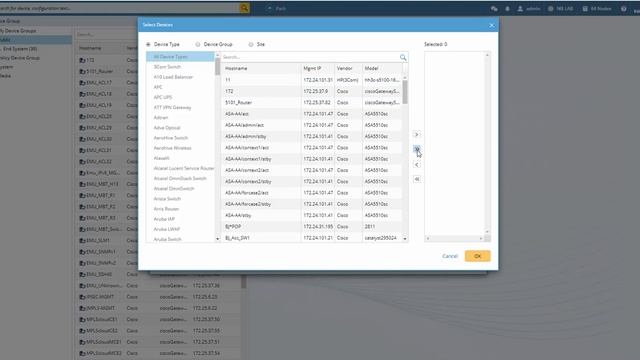Select End System group in background sidebar

point(20,49)
